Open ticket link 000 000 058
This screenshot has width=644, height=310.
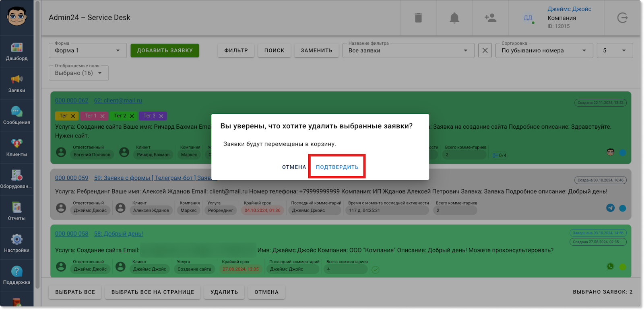click(x=72, y=234)
